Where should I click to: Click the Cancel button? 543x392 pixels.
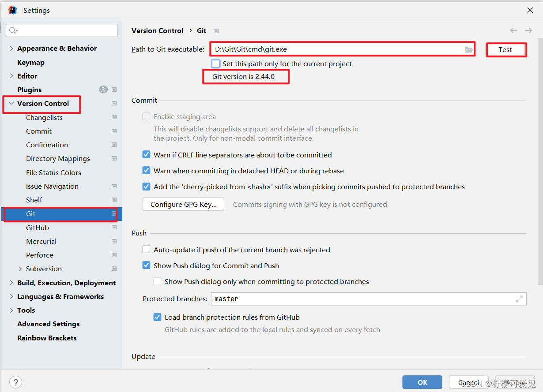(469, 382)
